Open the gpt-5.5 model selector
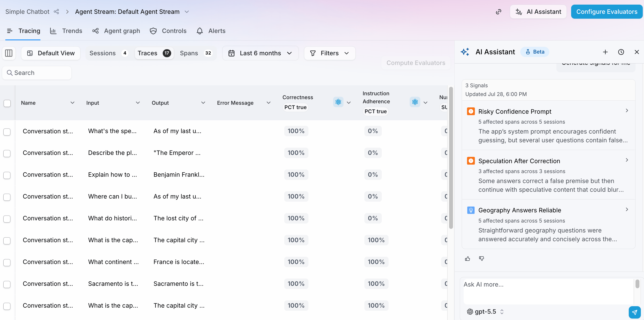The height and width of the screenshot is (320, 644). pos(485,312)
